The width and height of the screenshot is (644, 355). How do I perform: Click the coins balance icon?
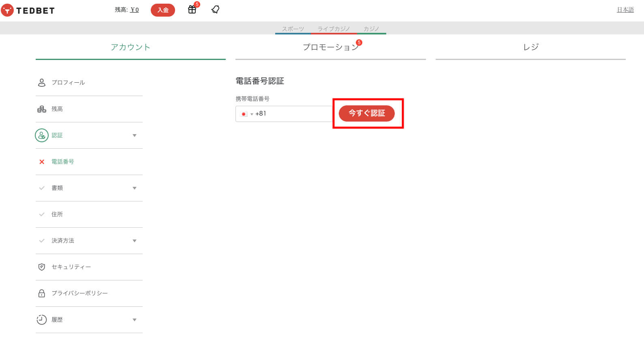coord(42,109)
